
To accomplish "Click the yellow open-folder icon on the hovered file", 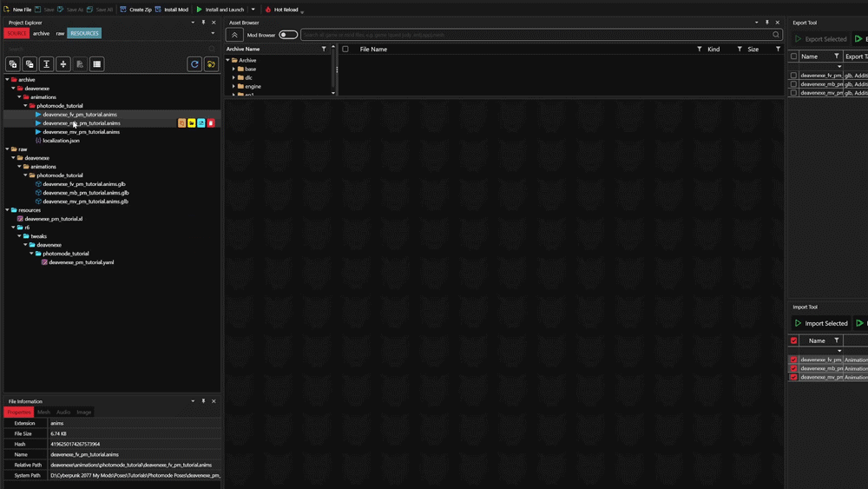I will pyautogui.click(x=191, y=123).
